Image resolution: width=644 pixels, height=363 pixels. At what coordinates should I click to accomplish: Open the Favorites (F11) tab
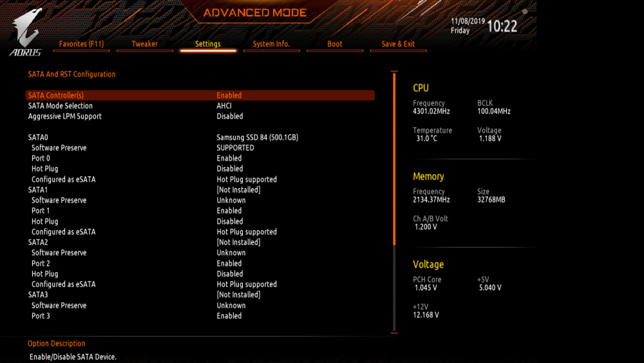tap(81, 44)
